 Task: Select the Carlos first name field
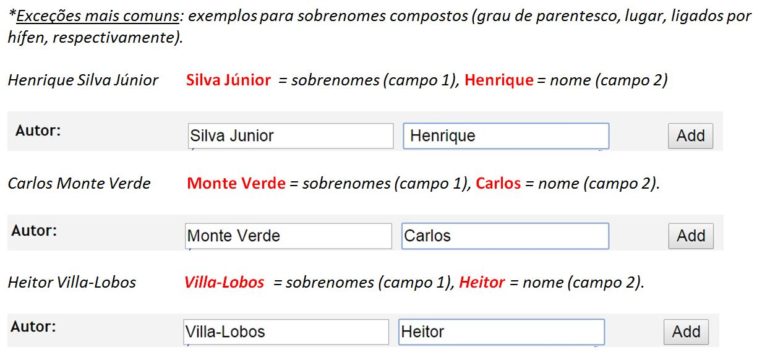coord(505,236)
